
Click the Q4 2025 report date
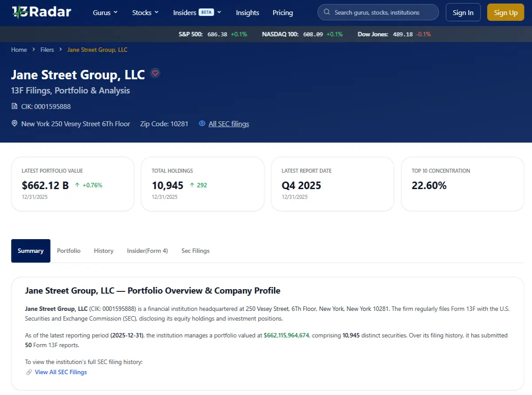(301, 185)
